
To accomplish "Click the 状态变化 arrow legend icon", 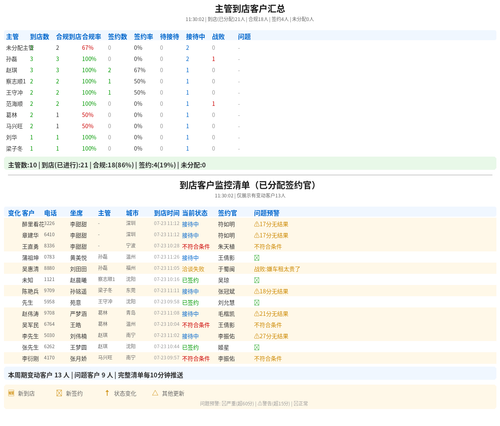I will tap(107, 393).
